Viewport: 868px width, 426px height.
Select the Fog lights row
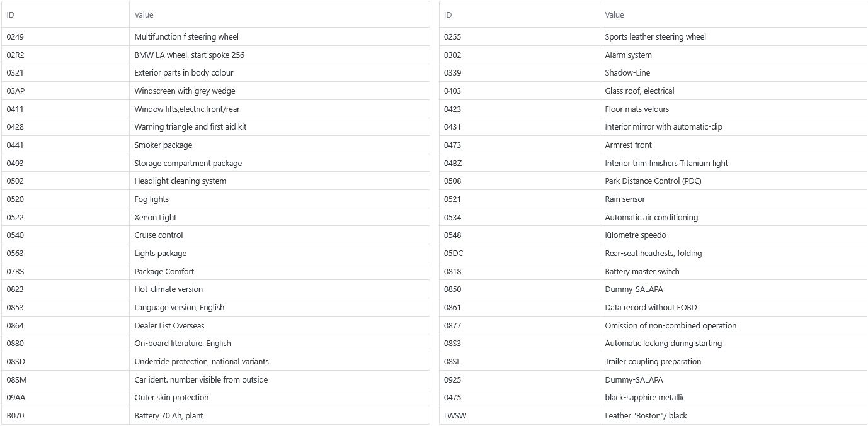point(215,199)
